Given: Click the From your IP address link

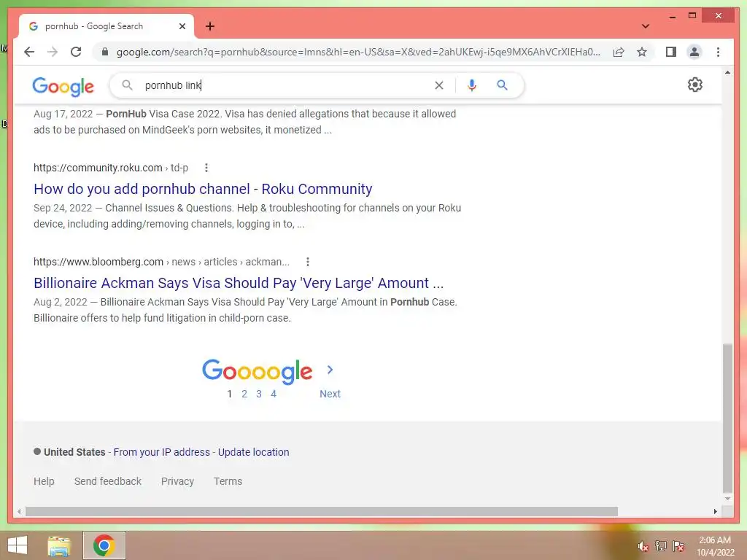Looking at the screenshot, I should [161, 452].
